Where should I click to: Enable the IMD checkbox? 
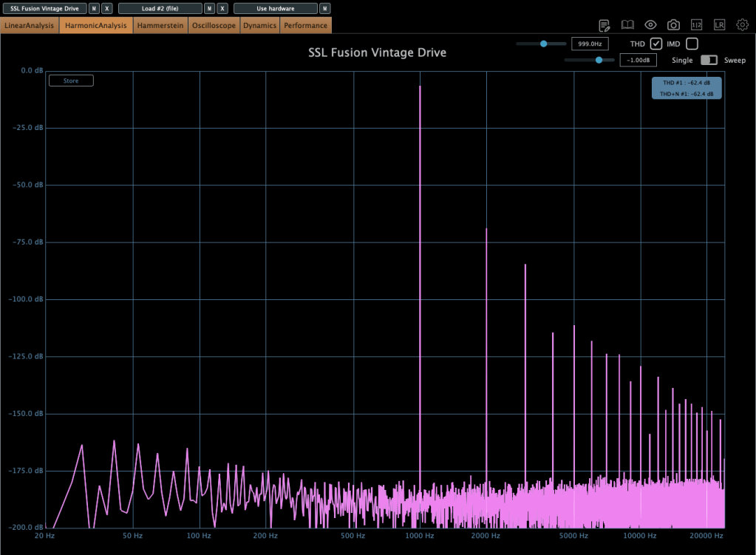[692, 44]
